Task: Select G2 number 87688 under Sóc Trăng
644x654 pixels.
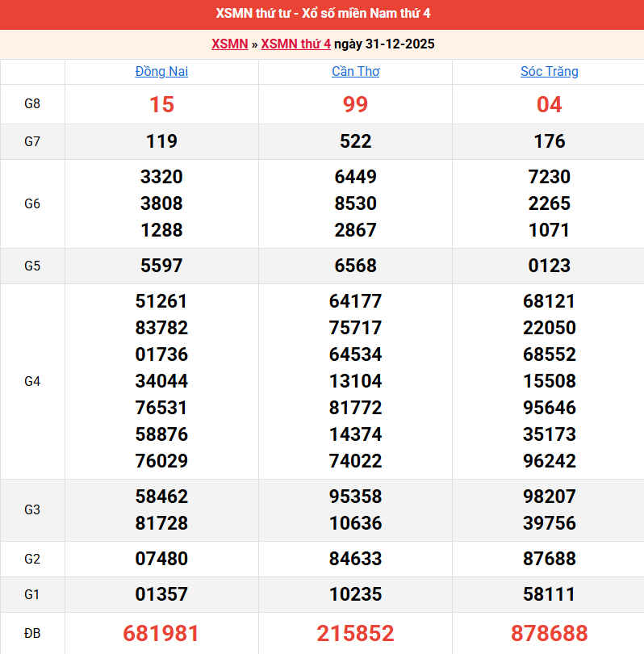Action: pos(549,559)
